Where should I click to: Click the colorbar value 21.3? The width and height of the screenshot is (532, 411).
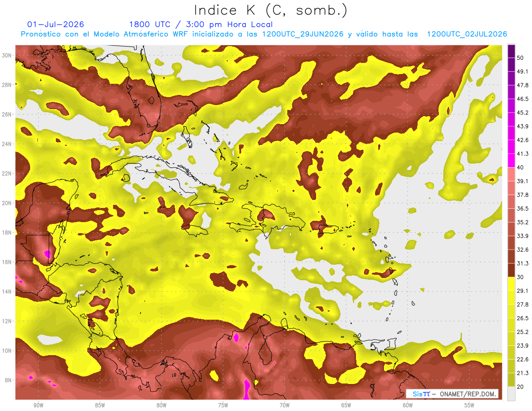(x=523, y=373)
